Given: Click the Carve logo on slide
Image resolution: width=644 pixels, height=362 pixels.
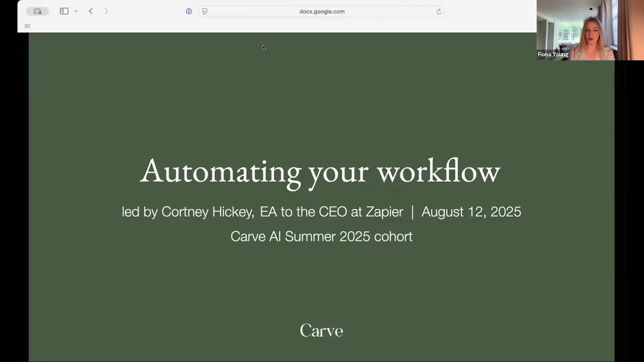Looking at the screenshot, I should [321, 330].
